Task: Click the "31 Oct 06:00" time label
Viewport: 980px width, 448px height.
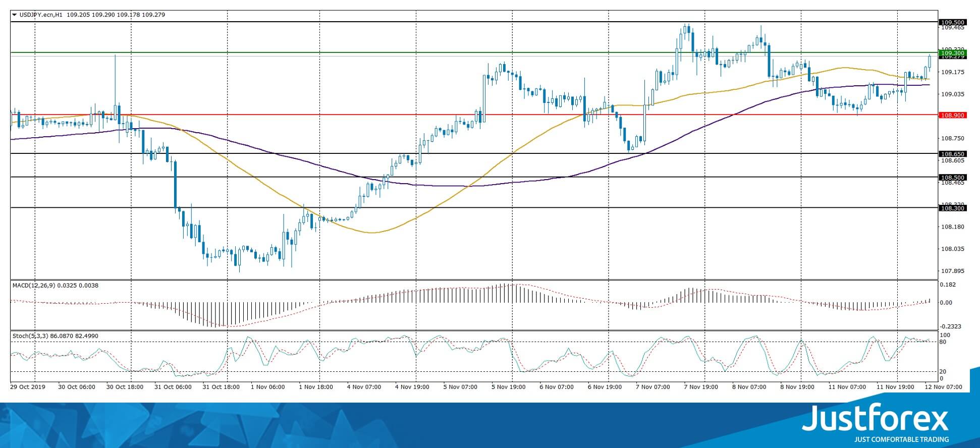Action: click(173, 387)
